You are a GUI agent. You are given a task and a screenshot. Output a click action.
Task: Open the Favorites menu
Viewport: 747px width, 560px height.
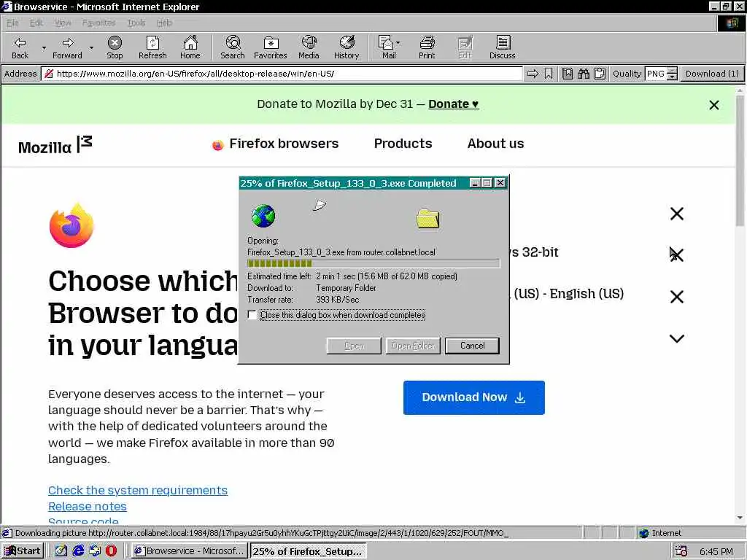click(x=98, y=23)
